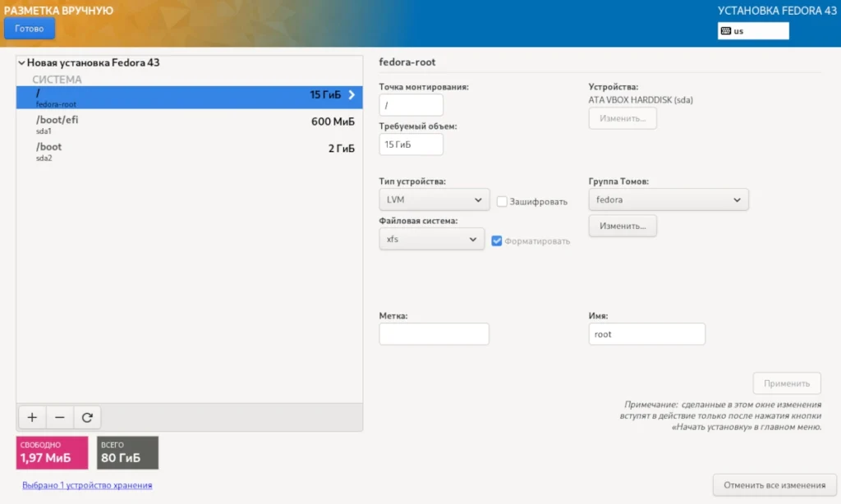Click the add mount point plus icon
This screenshot has height=504, width=841.
[x=32, y=417]
